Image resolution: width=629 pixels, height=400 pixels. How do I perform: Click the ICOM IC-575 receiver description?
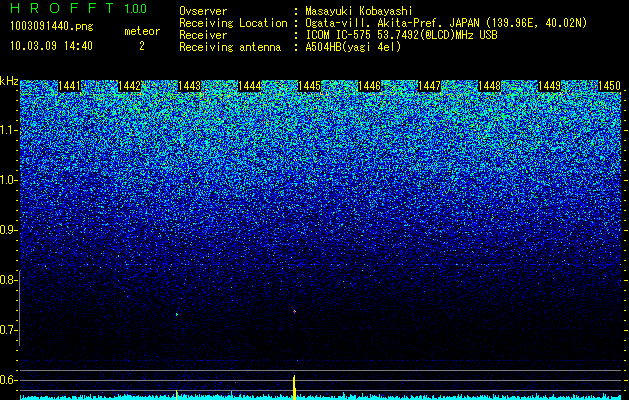click(402, 35)
